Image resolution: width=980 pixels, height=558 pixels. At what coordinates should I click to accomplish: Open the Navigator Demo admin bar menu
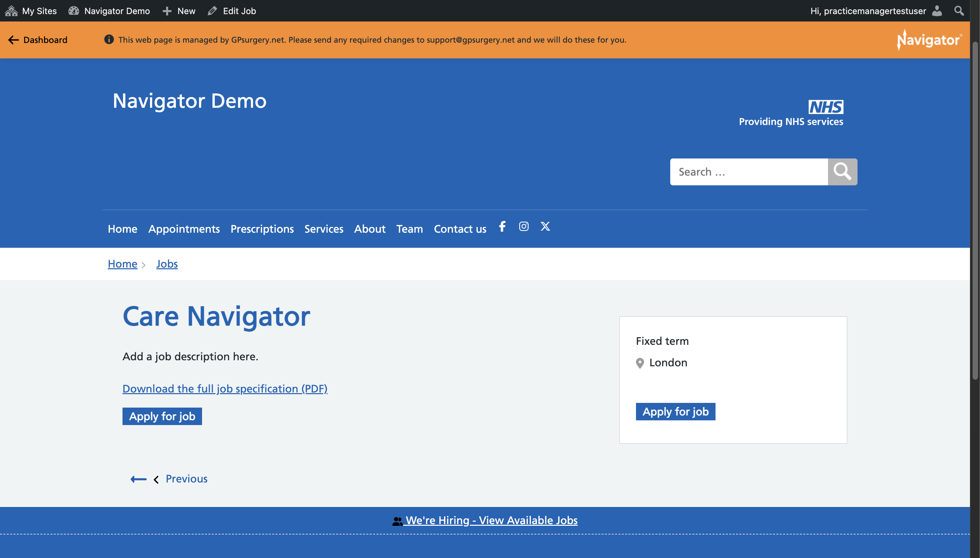109,11
